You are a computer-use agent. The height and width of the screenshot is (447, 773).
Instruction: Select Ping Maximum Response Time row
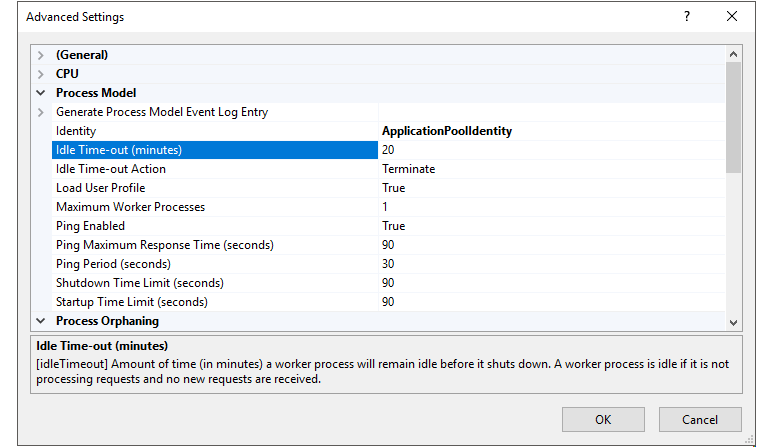tap(165, 245)
